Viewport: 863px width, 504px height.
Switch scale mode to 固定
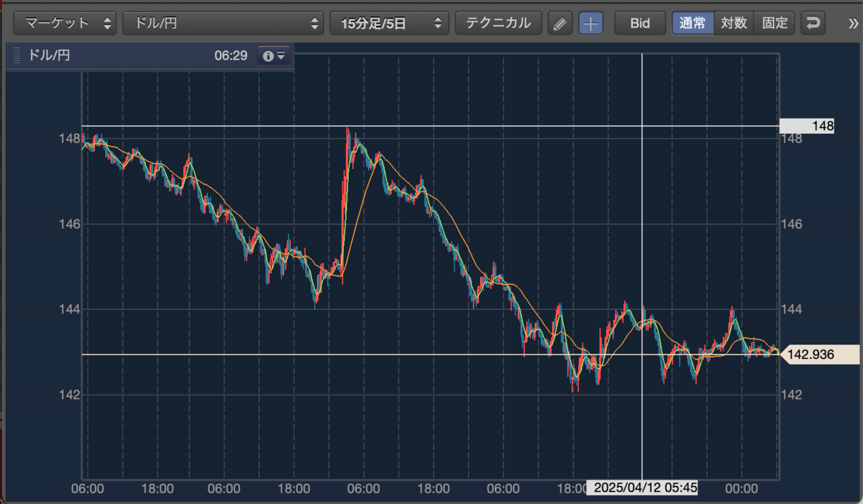[x=774, y=24]
